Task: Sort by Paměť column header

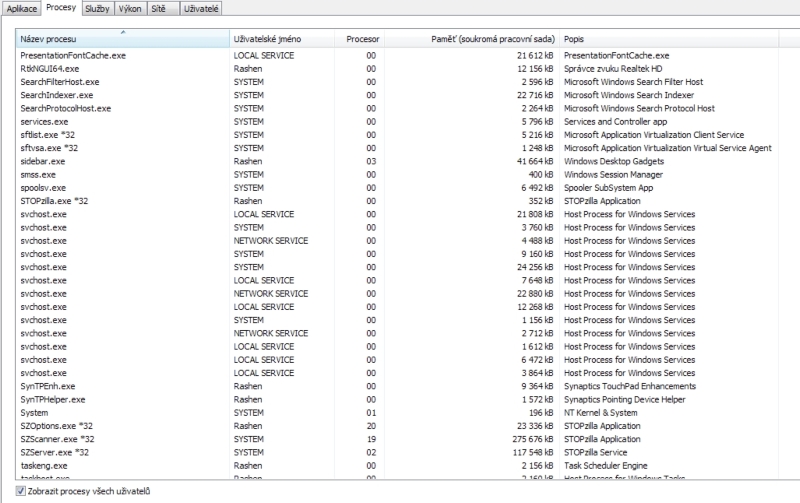Action: click(490, 38)
